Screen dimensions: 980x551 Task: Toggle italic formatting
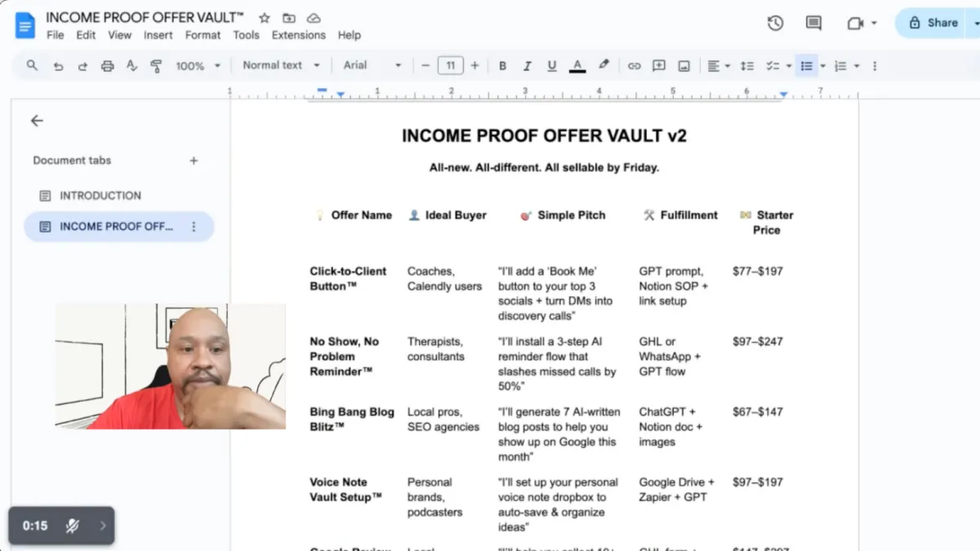coord(527,66)
